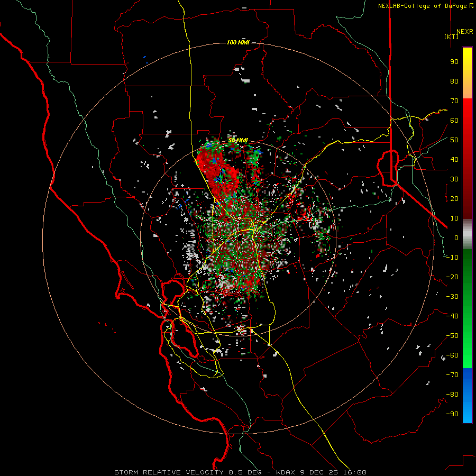Screen dimensions: 476x476
Task: Click the -60 value on the scale
Action: point(452,355)
